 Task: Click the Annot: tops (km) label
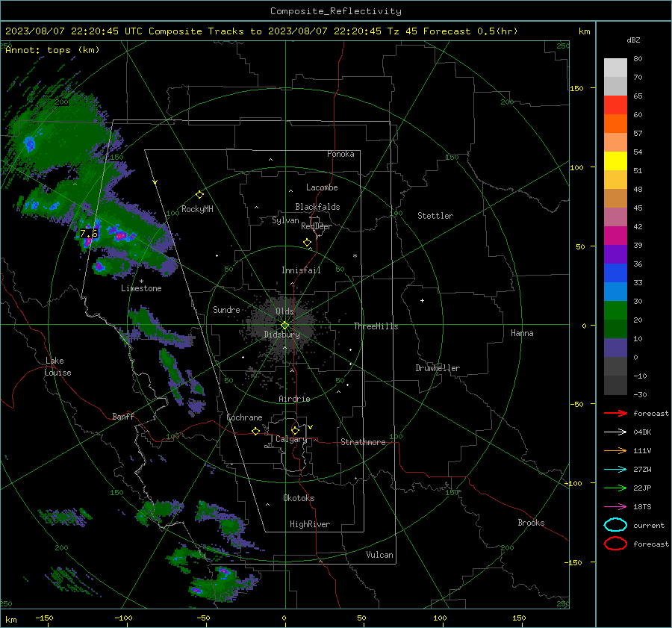tap(52, 50)
